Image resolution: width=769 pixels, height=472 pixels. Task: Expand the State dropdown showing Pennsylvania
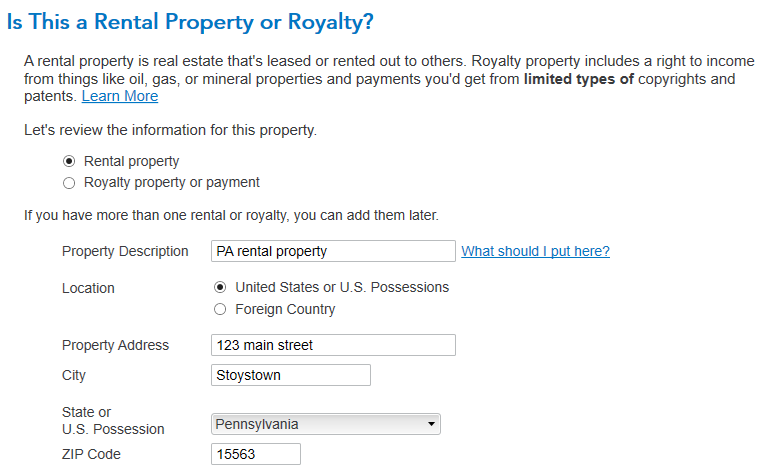click(327, 424)
